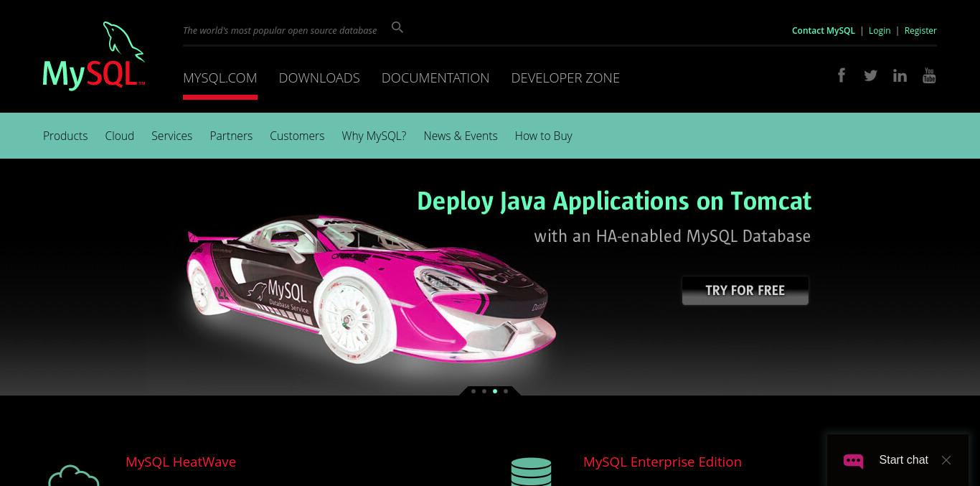
Task: Open the Services menu
Action: click(x=171, y=136)
